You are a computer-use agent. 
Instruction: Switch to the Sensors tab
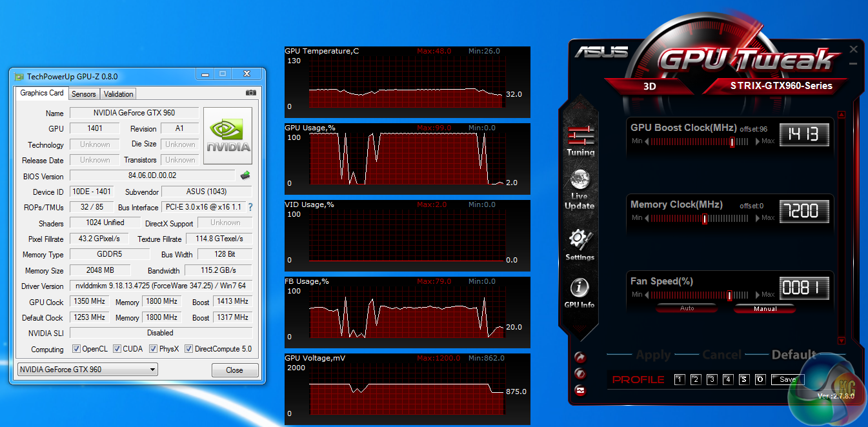click(x=83, y=94)
